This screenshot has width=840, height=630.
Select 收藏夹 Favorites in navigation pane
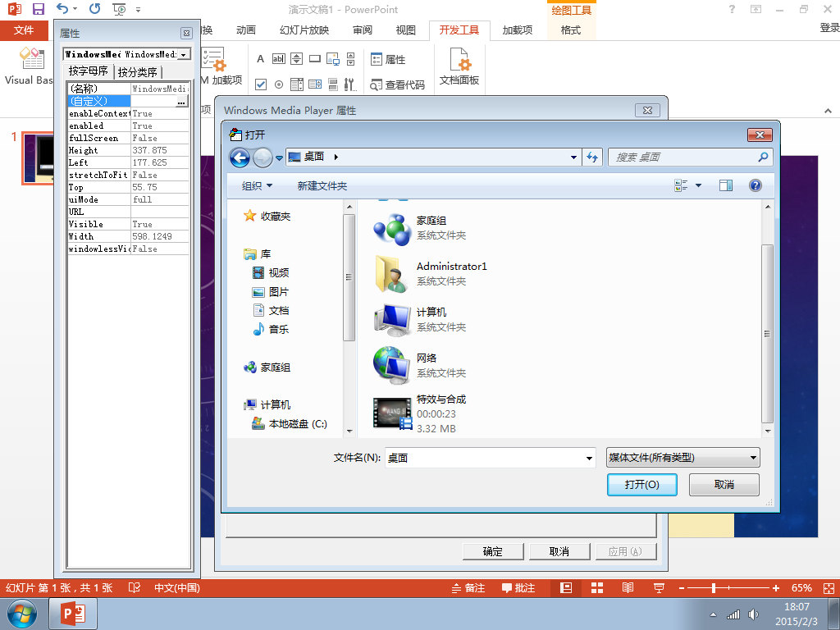pos(267,216)
